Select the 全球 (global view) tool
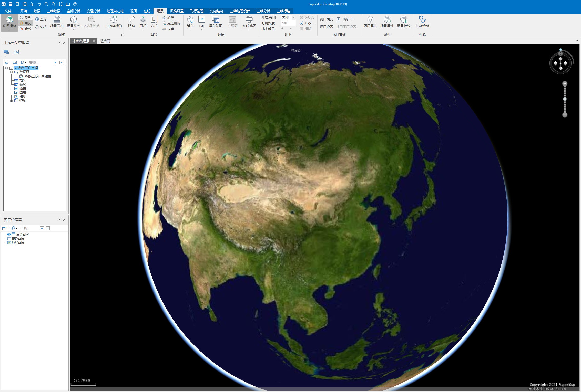This screenshot has width=581, height=392. click(x=43, y=19)
